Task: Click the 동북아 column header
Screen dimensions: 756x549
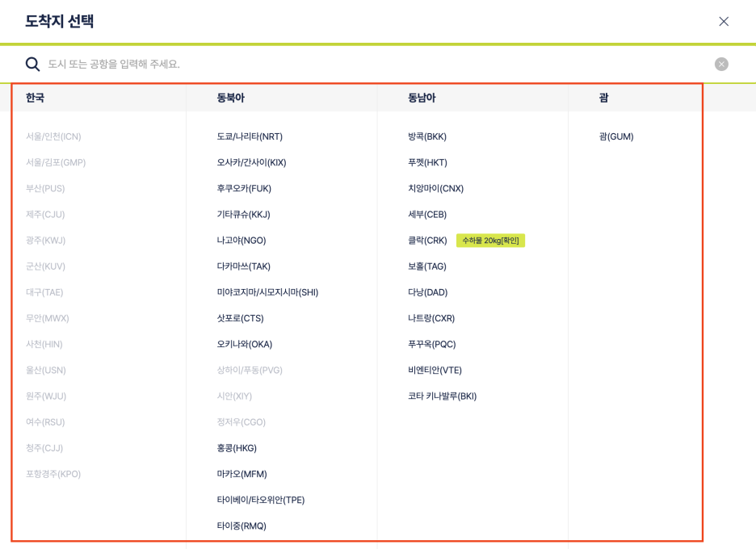Action: coord(230,98)
